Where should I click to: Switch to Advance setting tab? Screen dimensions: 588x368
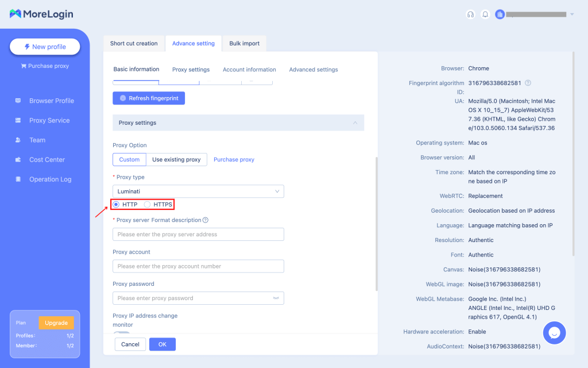pyautogui.click(x=194, y=44)
